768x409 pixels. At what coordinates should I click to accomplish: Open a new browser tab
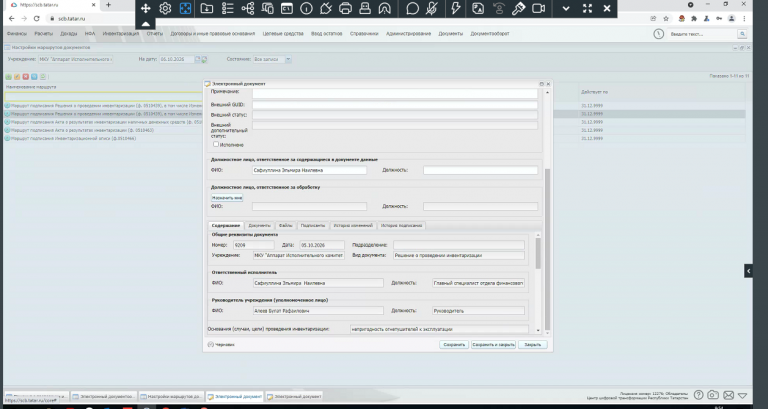[108, 5]
